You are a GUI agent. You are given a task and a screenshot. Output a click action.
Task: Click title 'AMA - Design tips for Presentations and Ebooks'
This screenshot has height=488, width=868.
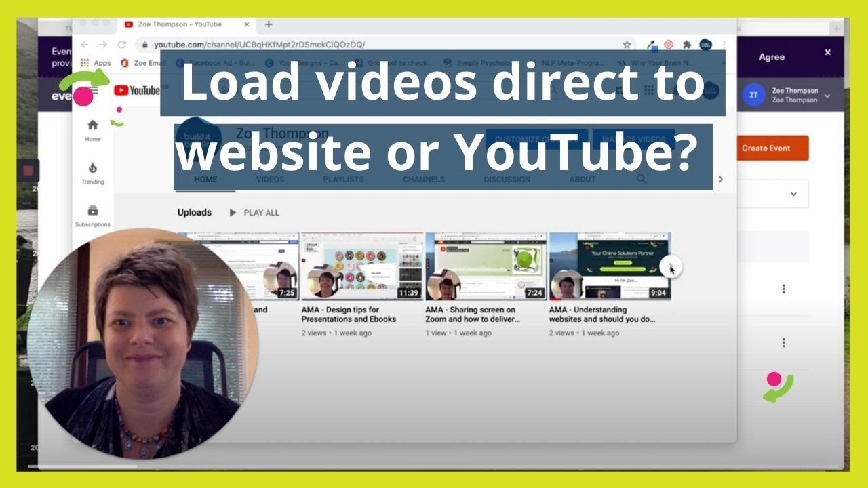(349, 314)
